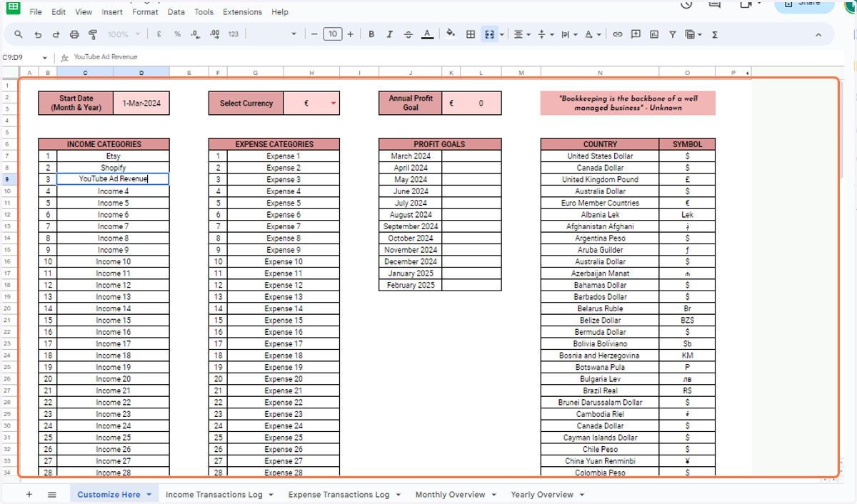Open text wrapping dropdown
Screen dimensions: 857x504
568,34
